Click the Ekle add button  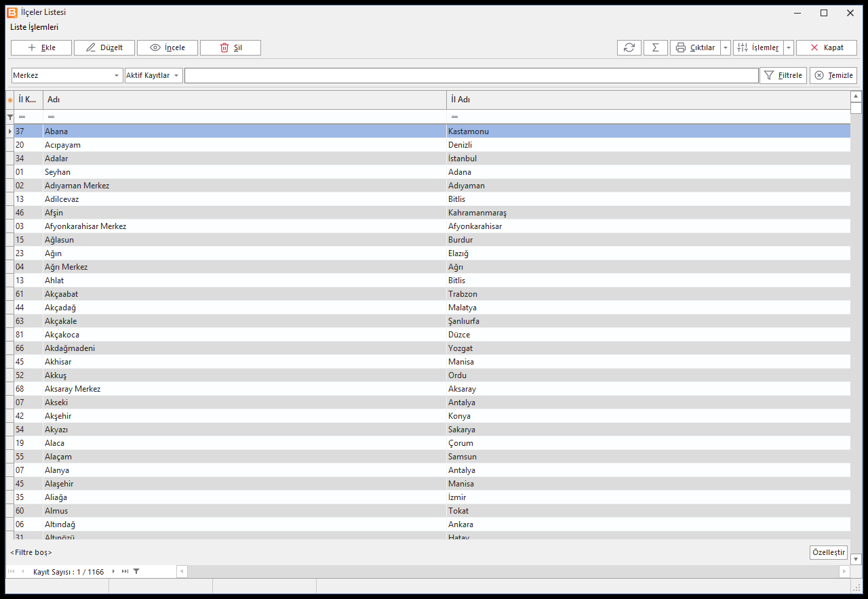pos(41,47)
